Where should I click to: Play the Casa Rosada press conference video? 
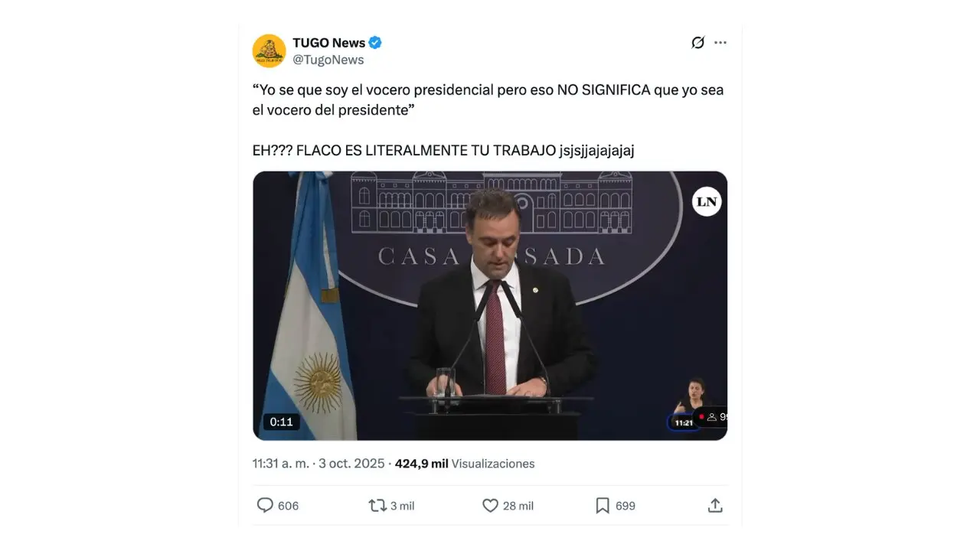point(490,305)
